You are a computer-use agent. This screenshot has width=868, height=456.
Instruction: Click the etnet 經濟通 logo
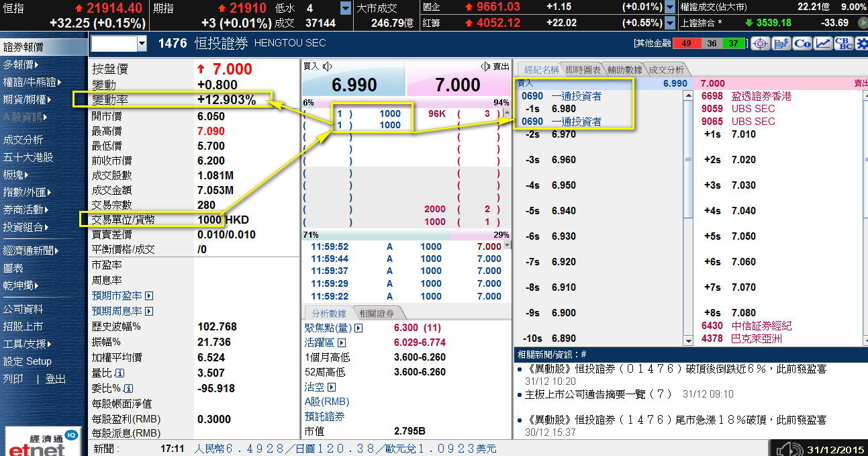[x=42, y=442]
